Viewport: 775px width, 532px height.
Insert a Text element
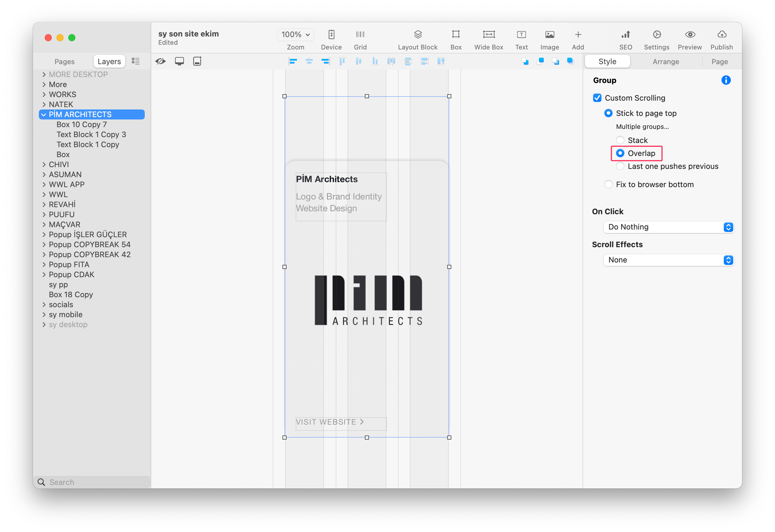[x=521, y=34]
